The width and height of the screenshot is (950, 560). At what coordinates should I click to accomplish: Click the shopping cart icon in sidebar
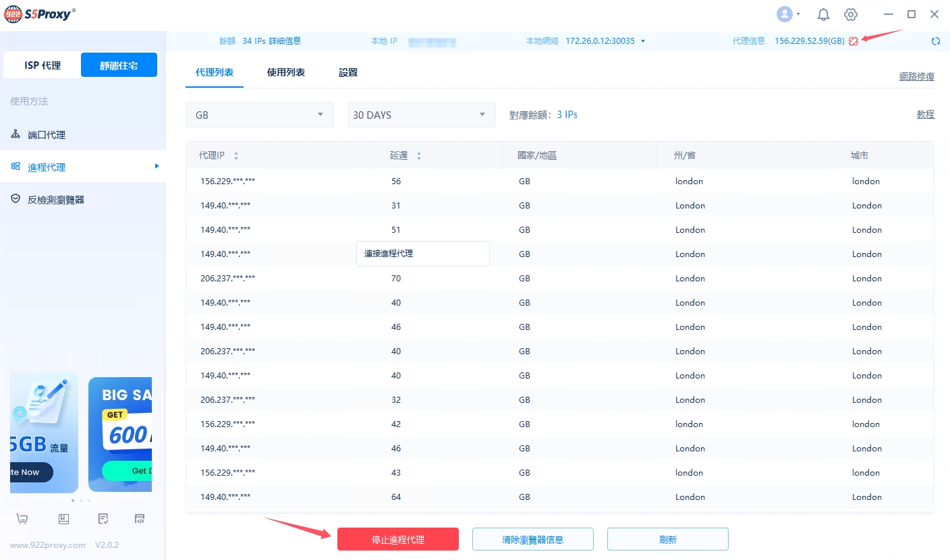pyautogui.click(x=22, y=519)
